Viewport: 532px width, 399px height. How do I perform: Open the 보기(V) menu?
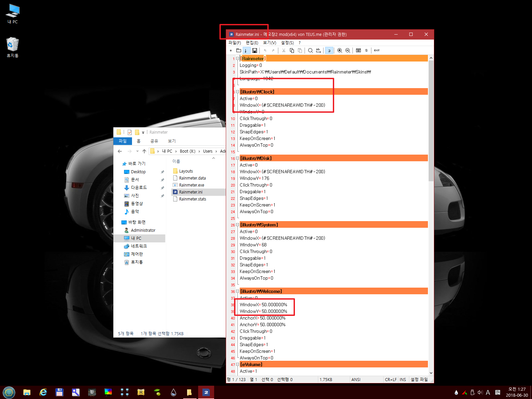click(x=270, y=43)
